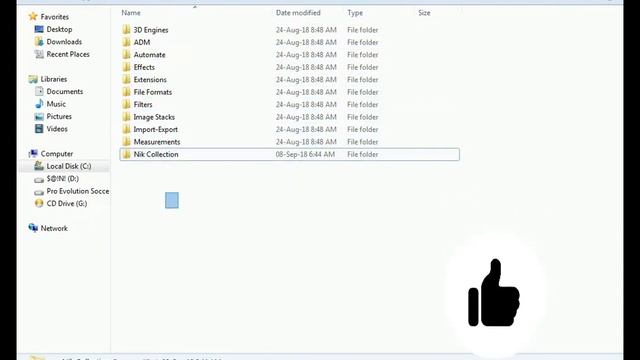Click the Documents library icon
The height and width of the screenshot is (360, 640).
pyautogui.click(x=39, y=91)
